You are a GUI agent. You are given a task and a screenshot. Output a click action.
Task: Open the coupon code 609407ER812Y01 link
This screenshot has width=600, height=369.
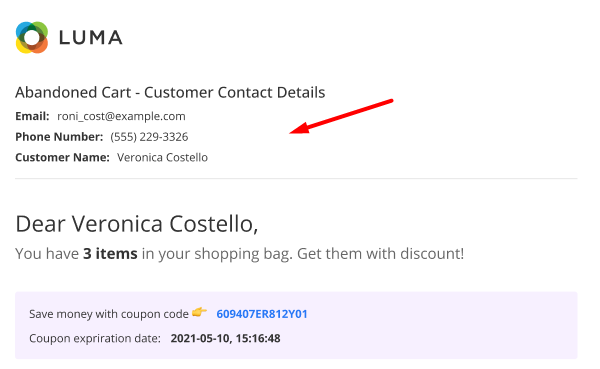[262, 314]
